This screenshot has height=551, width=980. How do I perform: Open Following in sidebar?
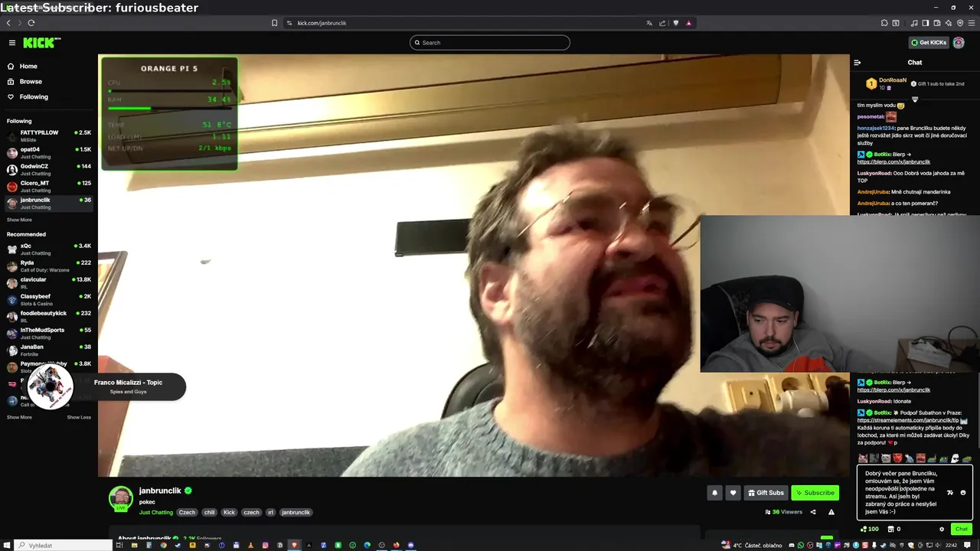click(x=28, y=97)
